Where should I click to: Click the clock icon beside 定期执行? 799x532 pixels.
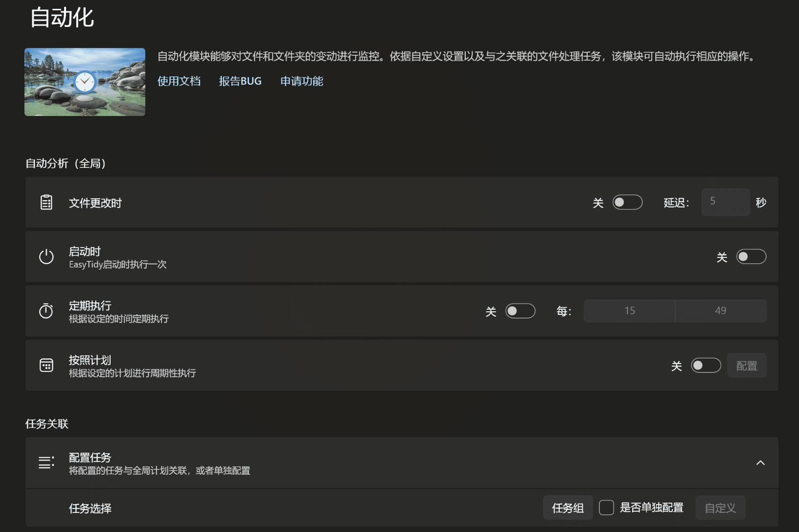[46, 311]
